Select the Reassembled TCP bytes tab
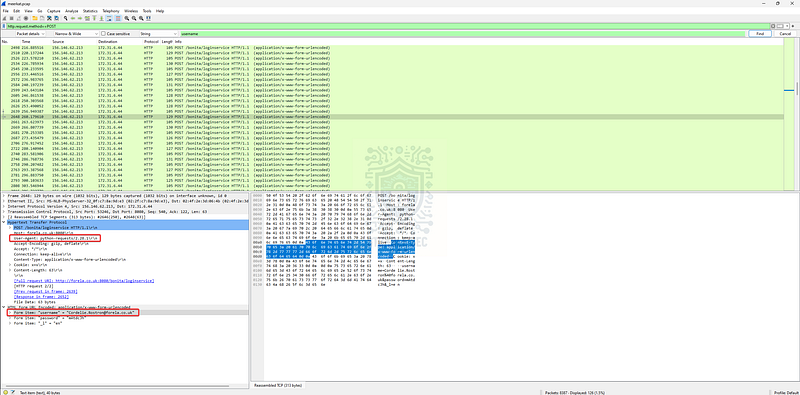 click(x=278, y=385)
